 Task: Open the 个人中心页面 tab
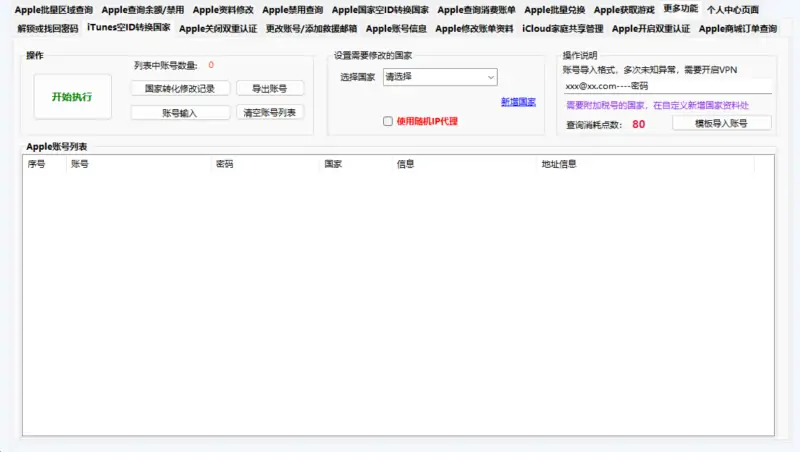(739, 10)
